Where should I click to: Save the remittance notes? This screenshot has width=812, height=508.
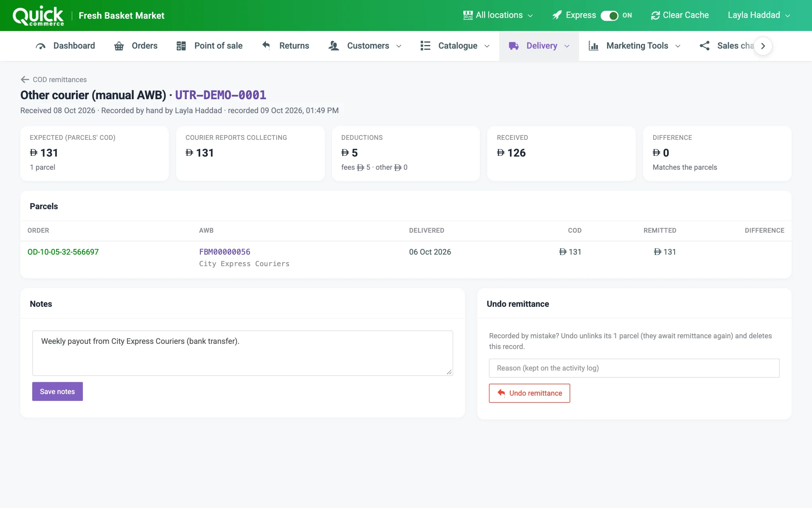57,392
